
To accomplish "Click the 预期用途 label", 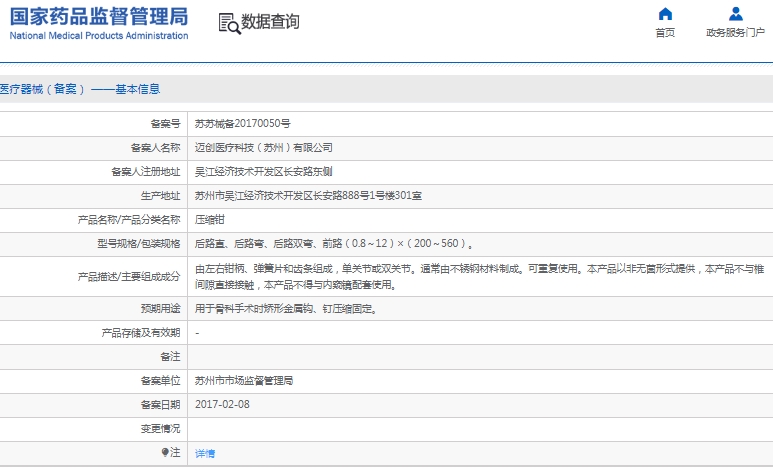I will pyautogui.click(x=161, y=309).
